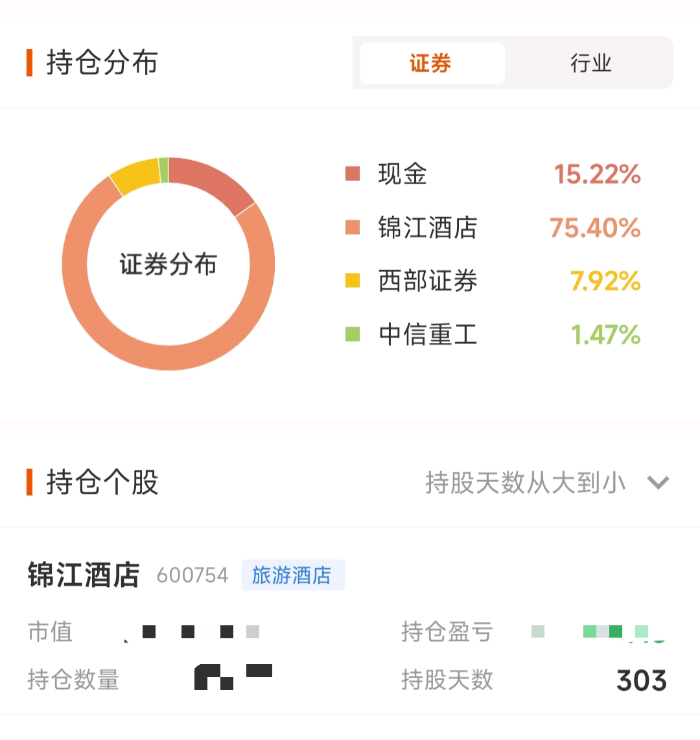Select the 现金 legend label
Viewport: 700px width, 740px height.
point(402,174)
